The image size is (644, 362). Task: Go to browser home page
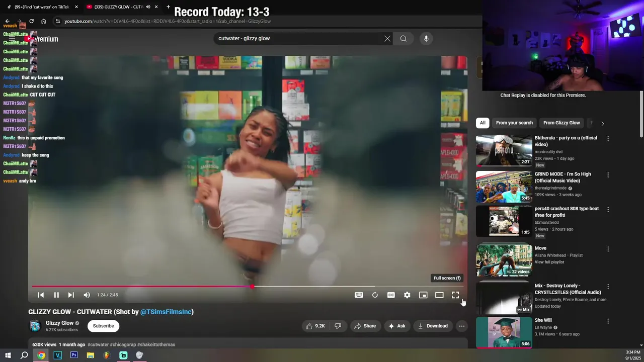(43, 21)
